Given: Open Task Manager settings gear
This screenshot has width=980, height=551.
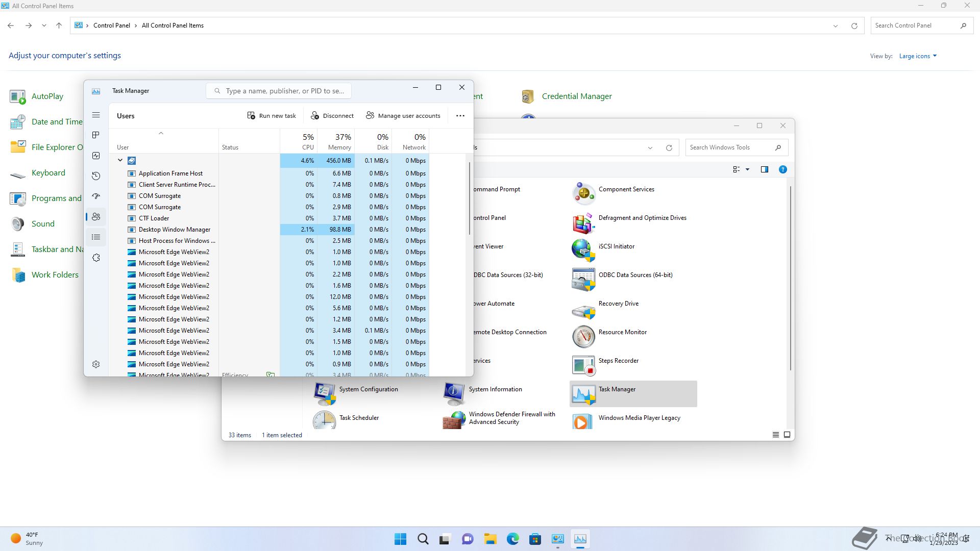Looking at the screenshot, I should [96, 364].
